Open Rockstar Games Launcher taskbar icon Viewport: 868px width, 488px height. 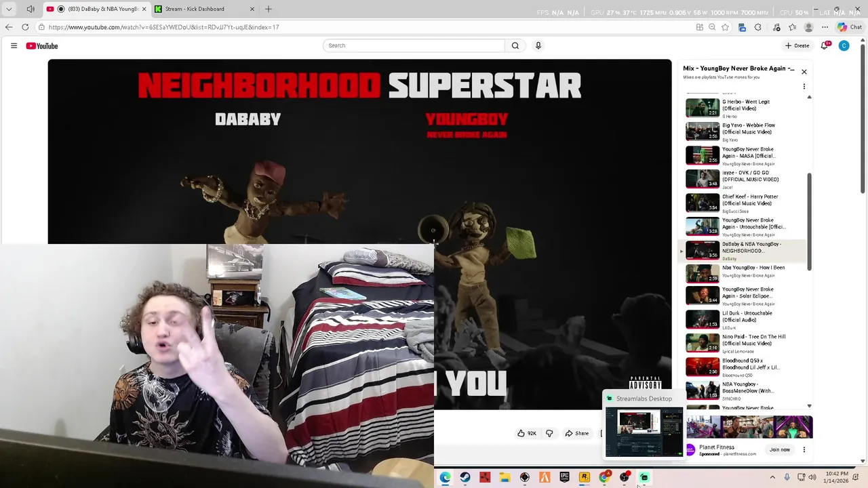584,477
